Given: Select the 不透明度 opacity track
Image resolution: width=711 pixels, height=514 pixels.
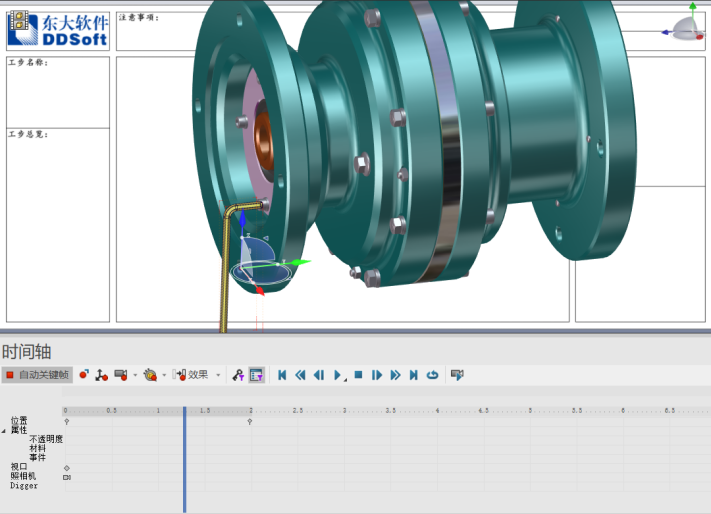Looking at the screenshot, I should [x=46, y=439].
